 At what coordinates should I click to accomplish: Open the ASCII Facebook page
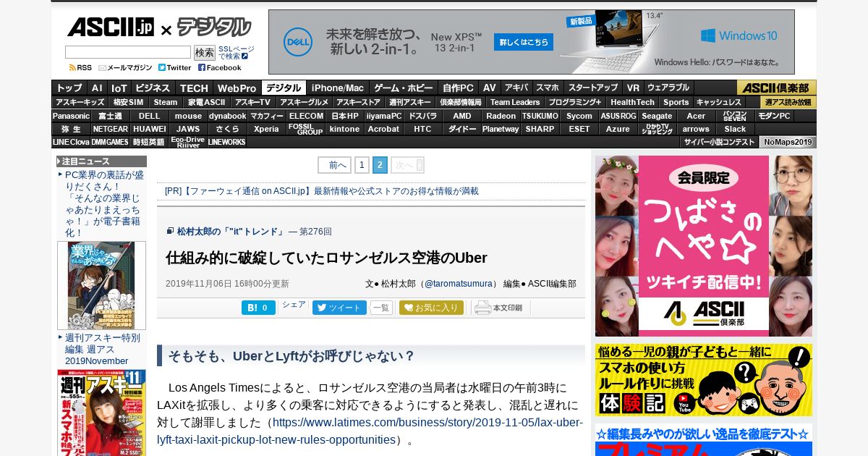[x=220, y=68]
